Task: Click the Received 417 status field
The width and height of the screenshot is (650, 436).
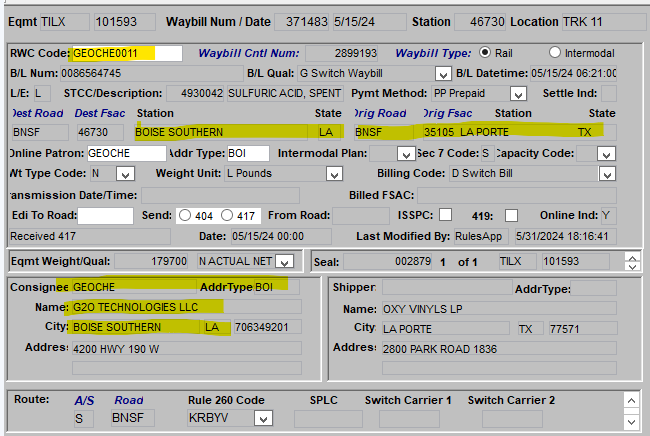Action: [x=90, y=236]
